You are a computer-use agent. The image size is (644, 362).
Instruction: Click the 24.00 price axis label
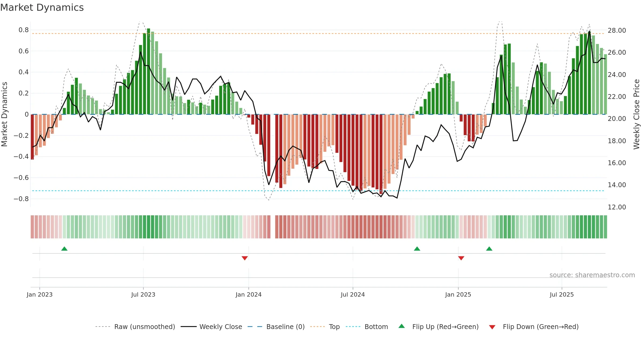pyautogui.click(x=617, y=75)
